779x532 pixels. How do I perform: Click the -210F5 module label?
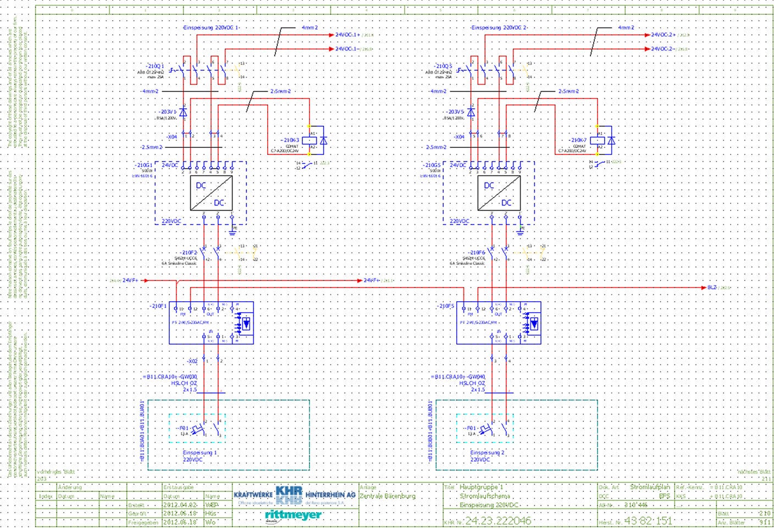445,306
